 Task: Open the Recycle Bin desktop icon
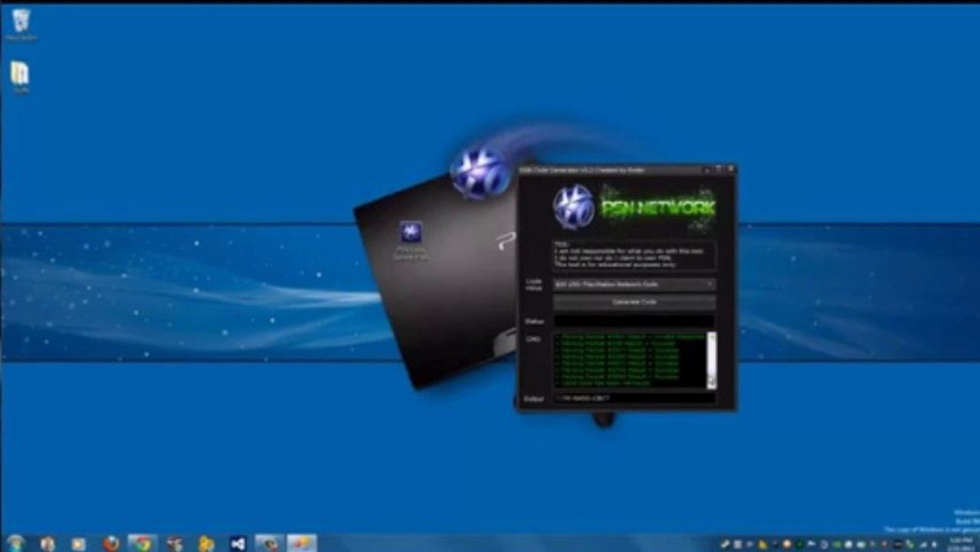21,23
